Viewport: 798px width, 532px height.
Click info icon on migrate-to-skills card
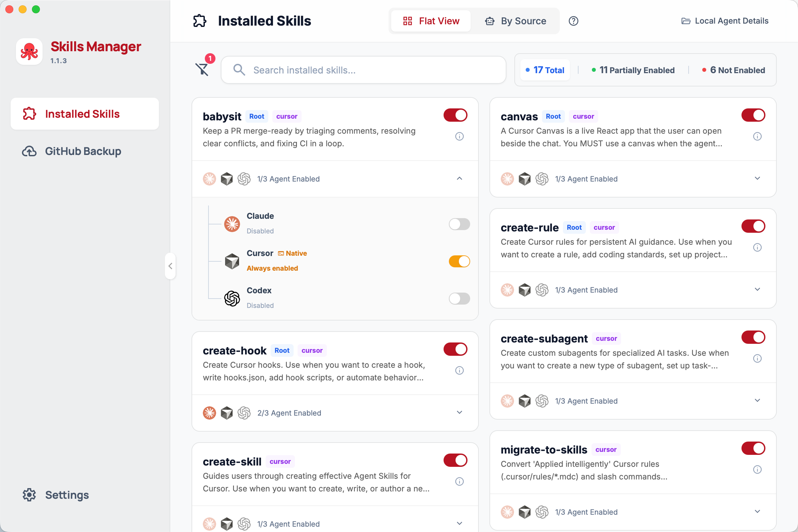pyautogui.click(x=757, y=469)
